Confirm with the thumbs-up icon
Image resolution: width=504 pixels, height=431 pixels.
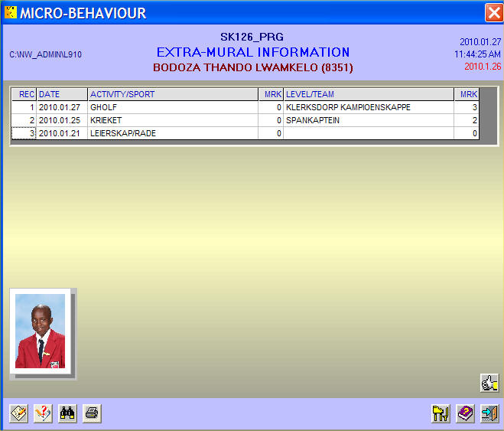489,383
